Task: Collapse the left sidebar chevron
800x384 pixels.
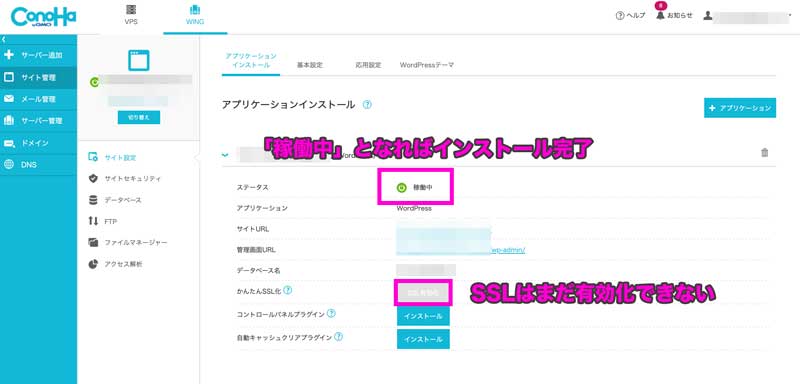Action: click(3, 39)
